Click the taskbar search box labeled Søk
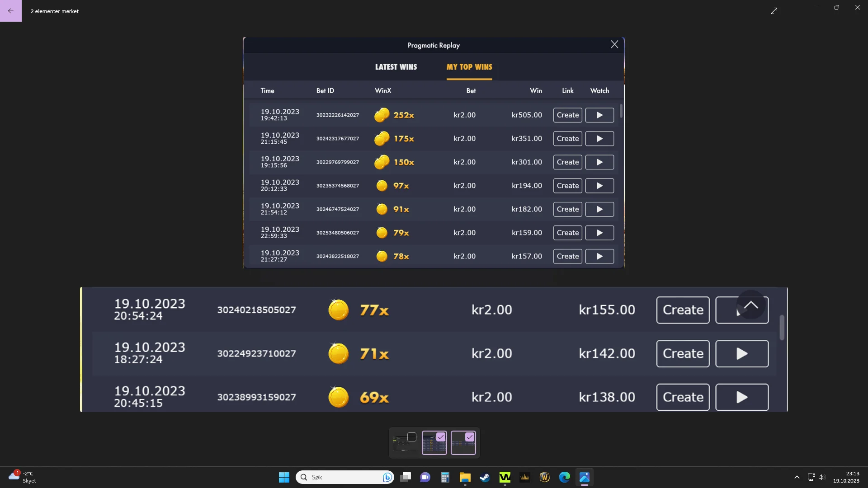 click(x=344, y=477)
